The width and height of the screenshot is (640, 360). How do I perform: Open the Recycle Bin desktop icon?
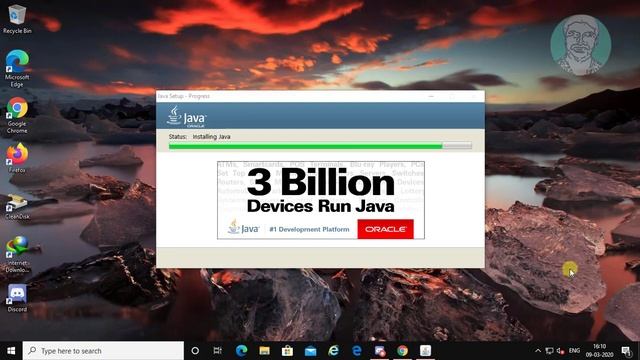coord(17,19)
